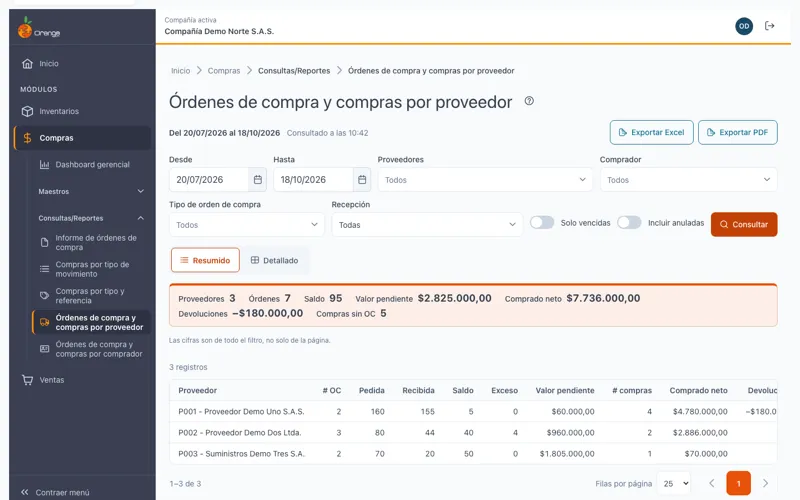Screen dimensions: 800x500
Task: Click the list icon on Resumido tab
Action: click(184, 260)
